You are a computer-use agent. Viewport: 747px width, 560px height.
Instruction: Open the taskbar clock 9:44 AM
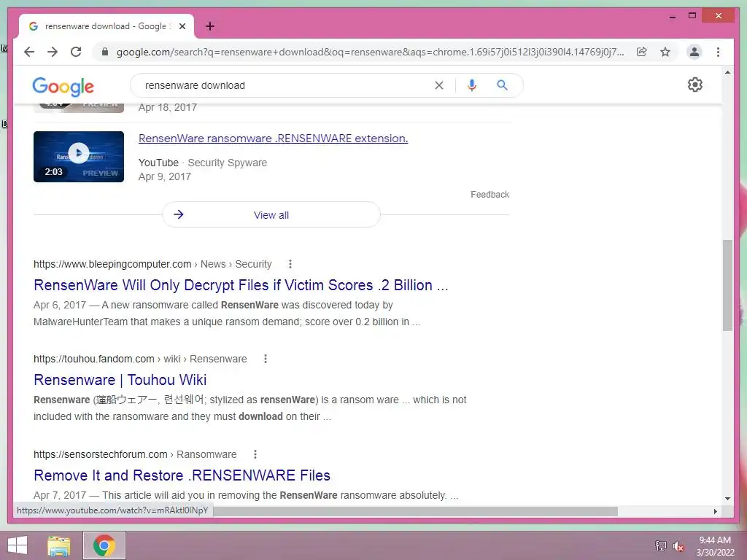tap(715, 546)
